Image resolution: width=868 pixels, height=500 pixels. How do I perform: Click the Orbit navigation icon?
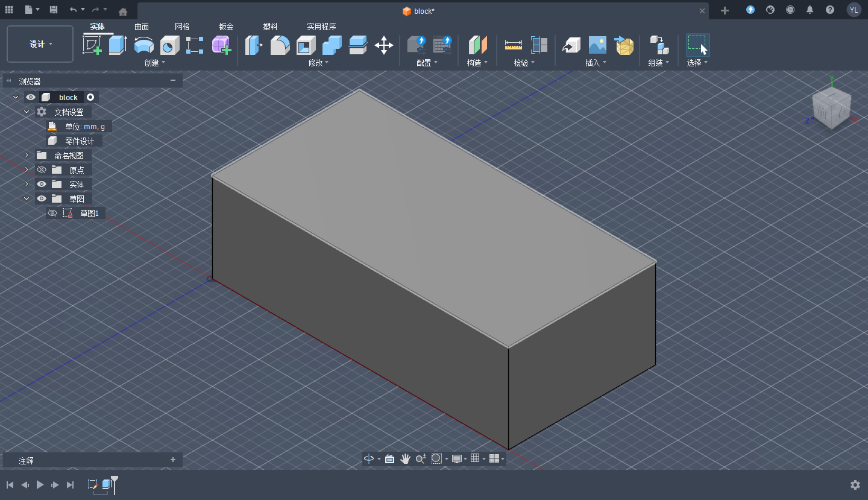coord(369,459)
